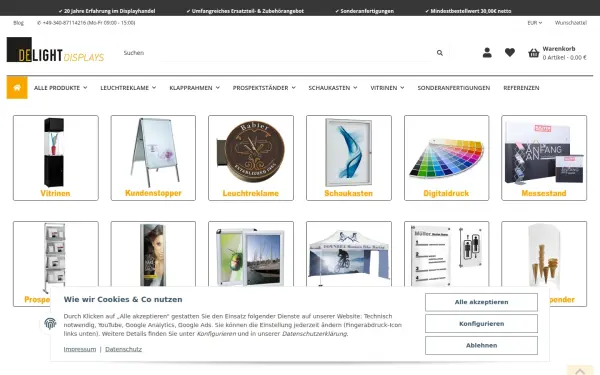Image resolution: width=600 pixels, height=375 pixels.
Task: Open Vitrinen category tile
Action: click(55, 158)
